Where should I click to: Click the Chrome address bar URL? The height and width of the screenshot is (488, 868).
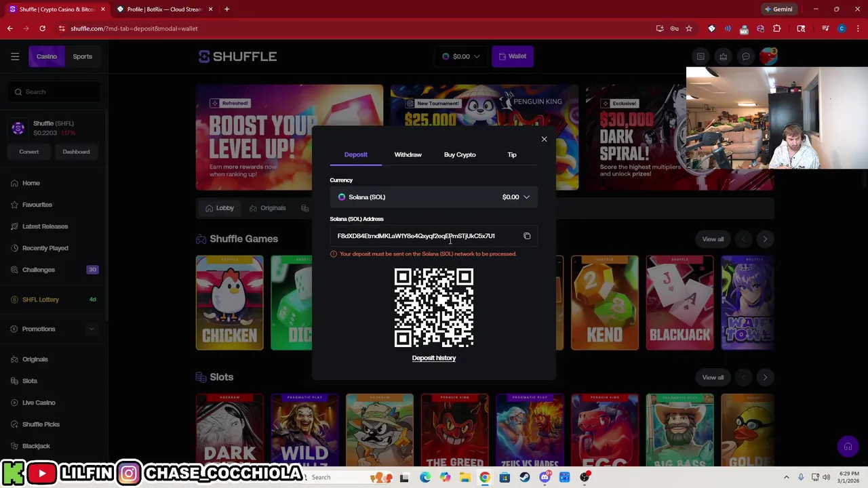134,28
